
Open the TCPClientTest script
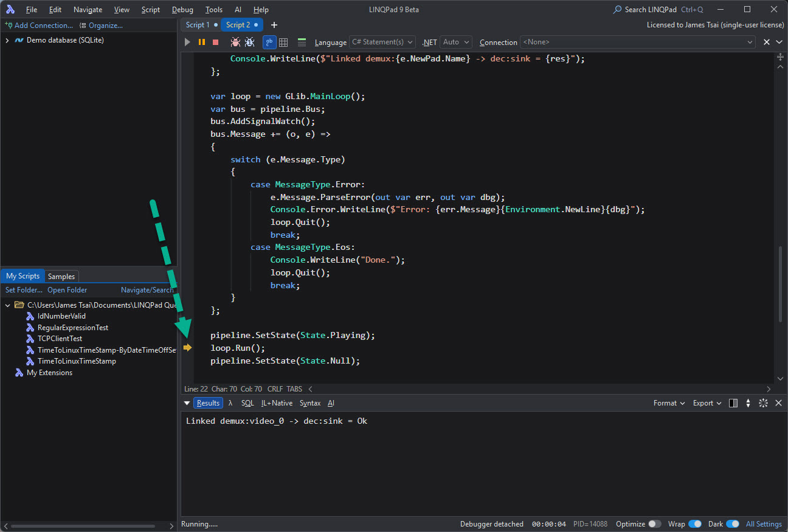(x=60, y=339)
